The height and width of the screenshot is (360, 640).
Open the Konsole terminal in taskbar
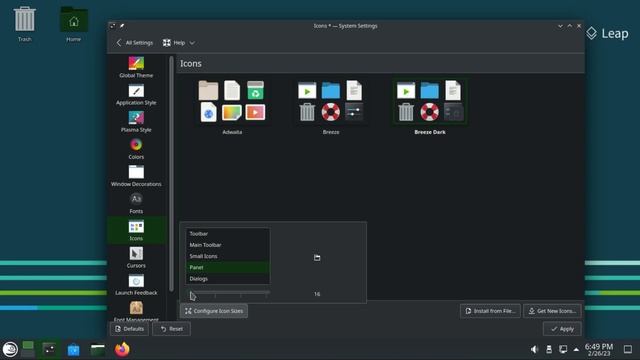(x=49, y=349)
